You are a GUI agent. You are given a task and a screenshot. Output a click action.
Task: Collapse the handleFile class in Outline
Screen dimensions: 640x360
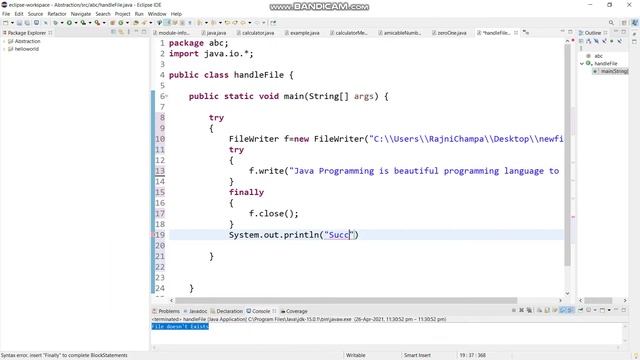pos(582,64)
